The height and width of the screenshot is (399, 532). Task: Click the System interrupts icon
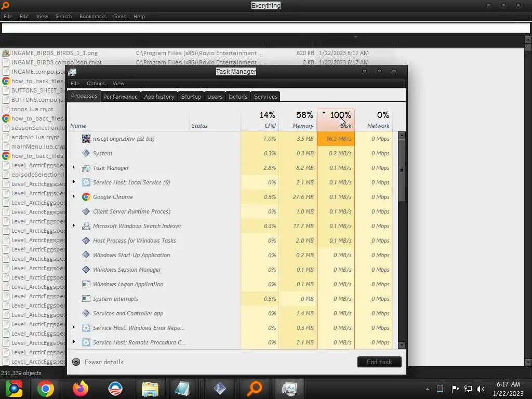(x=86, y=299)
